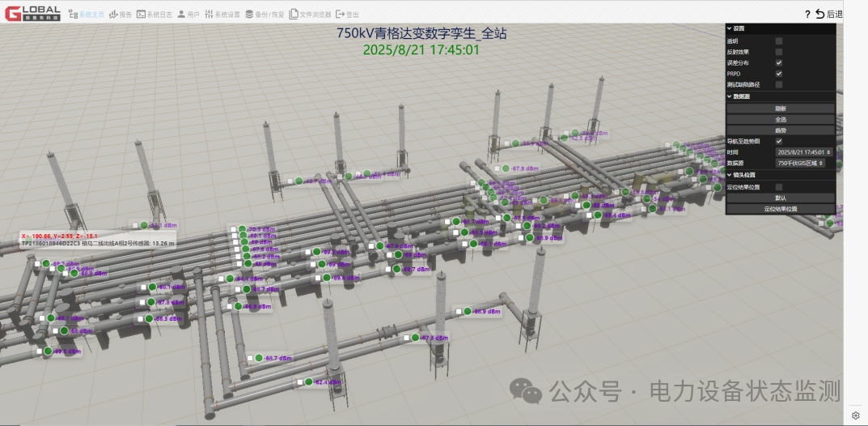Click the GLOBAL logo
The height and width of the screenshot is (426, 868).
pyautogui.click(x=32, y=13)
